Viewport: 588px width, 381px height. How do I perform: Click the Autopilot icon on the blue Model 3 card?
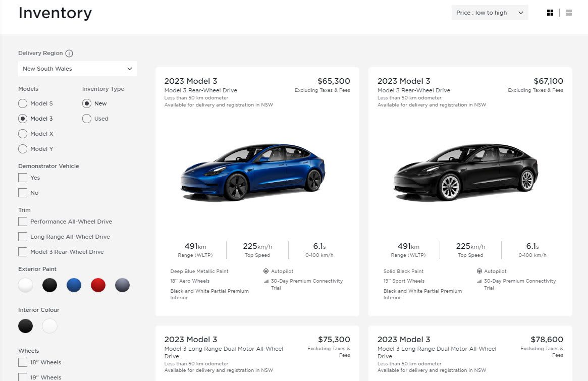(266, 271)
